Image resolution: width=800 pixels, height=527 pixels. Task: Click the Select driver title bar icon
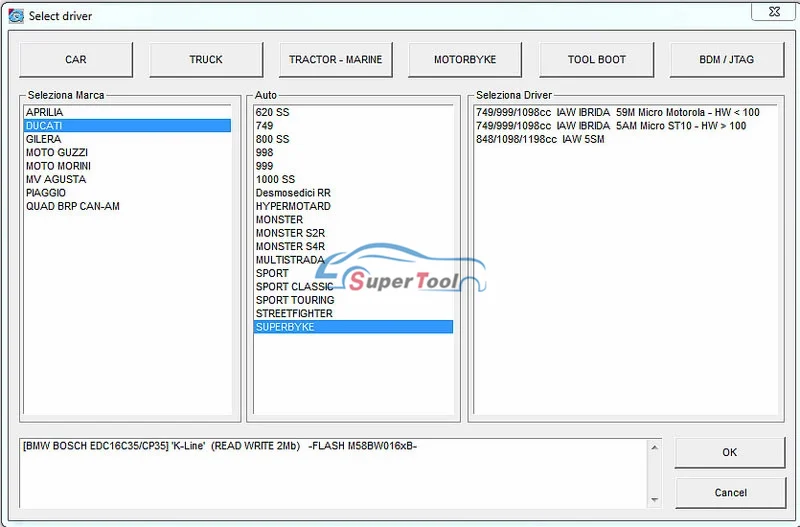16,16
